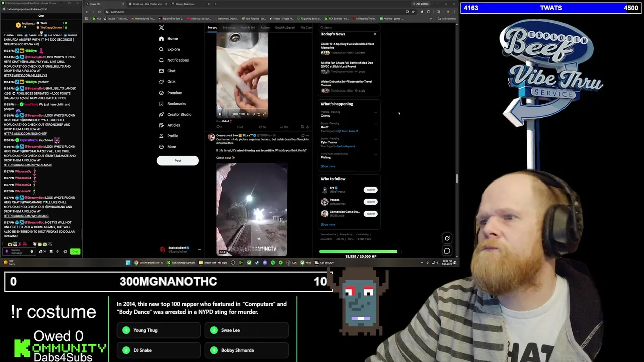
Task: Open Conservative Diva post avatar
Action: [x=211, y=137]
